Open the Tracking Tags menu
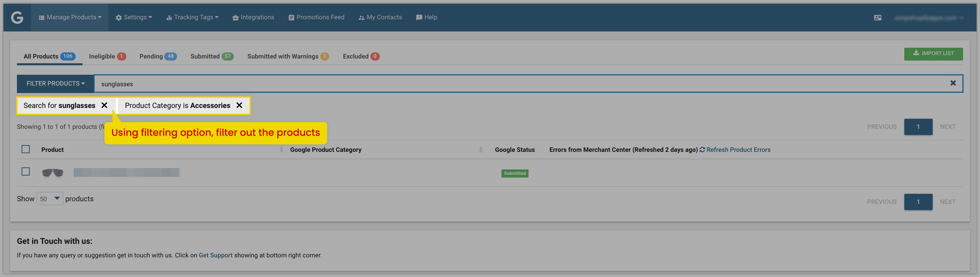Image resolution: width=980 pixels, height=277 pixels. [192, 17]
